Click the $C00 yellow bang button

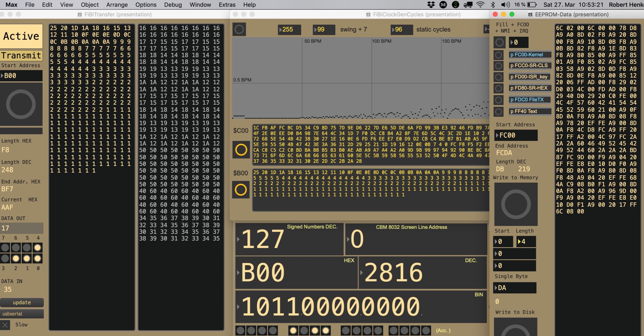point(241,150)
